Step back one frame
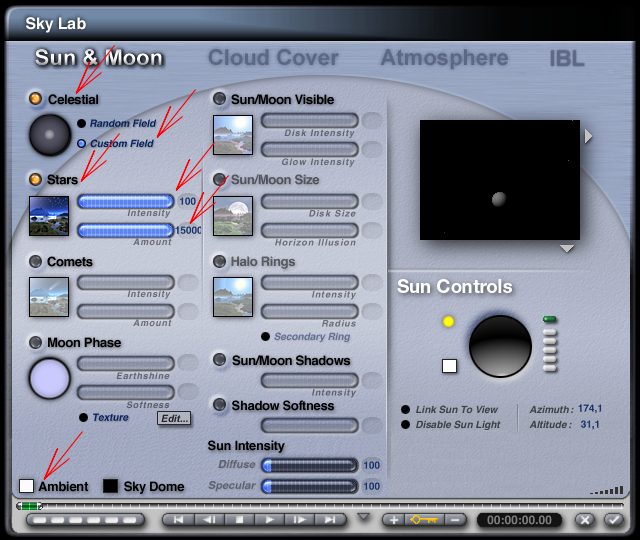This screenshot has height=540, width=640. 209,520
